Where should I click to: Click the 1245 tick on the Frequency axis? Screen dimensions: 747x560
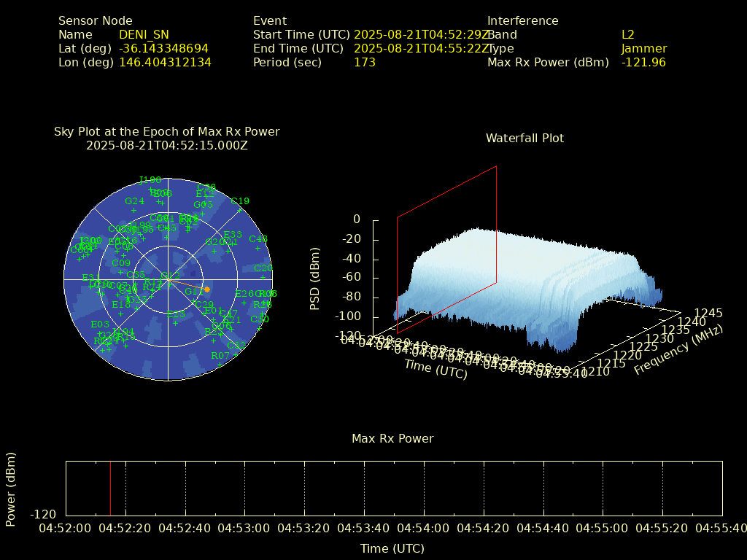coord(708,313)
